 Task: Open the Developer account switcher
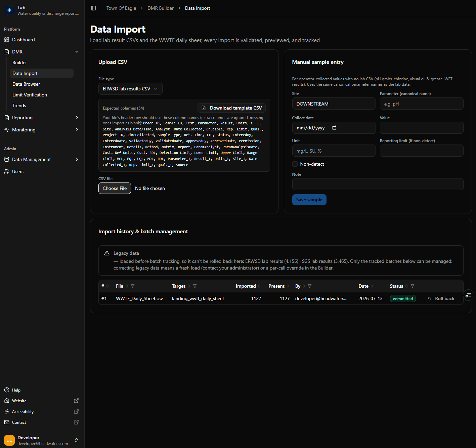76,440
